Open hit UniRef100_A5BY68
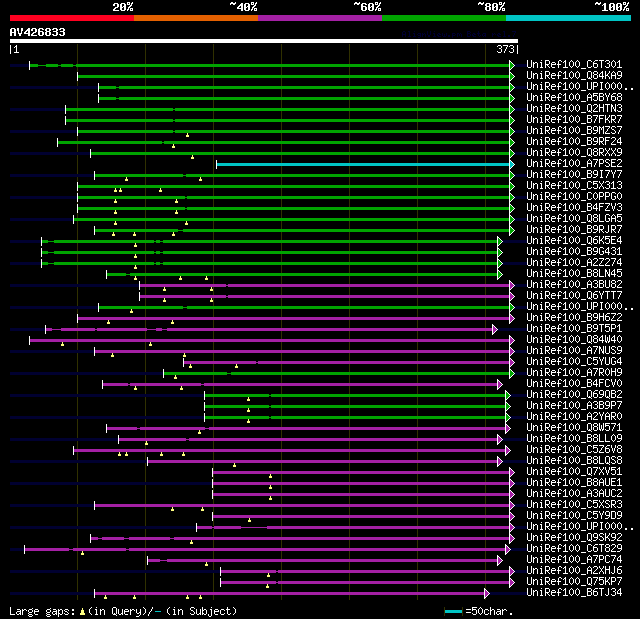The width and height of the screenshot is (640, 619). (574, 98)
